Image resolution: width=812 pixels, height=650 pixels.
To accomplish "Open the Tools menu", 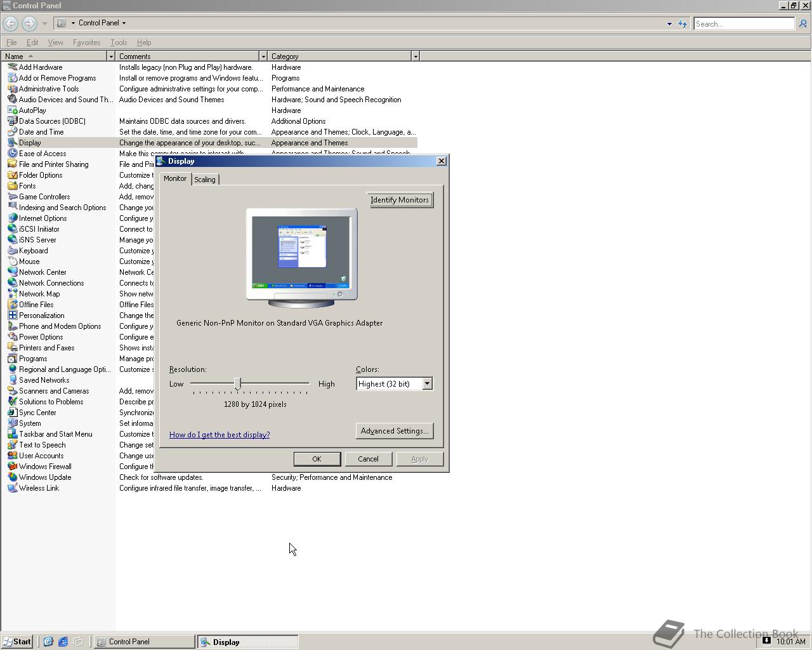I will tap(119, 43).
